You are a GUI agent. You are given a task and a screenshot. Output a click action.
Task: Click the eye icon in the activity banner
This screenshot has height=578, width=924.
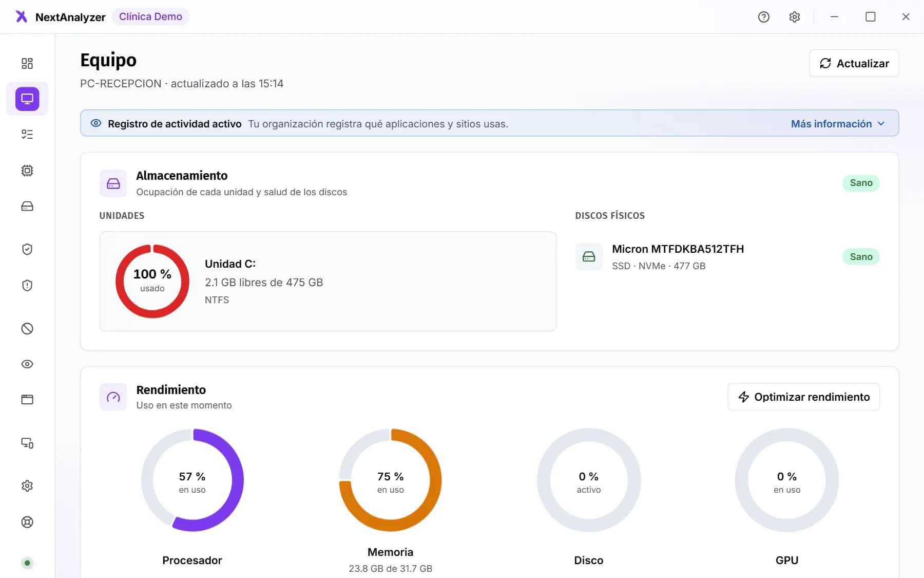click(x=96, y=123)
